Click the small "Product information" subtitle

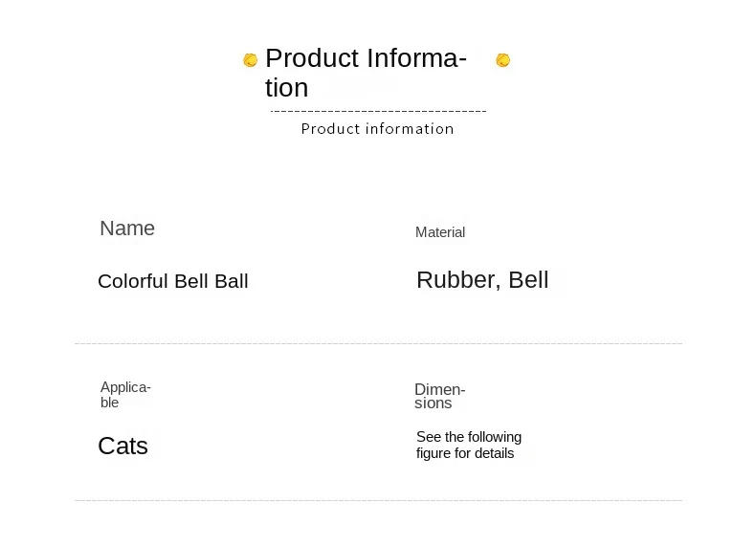[x=377, y=129]
